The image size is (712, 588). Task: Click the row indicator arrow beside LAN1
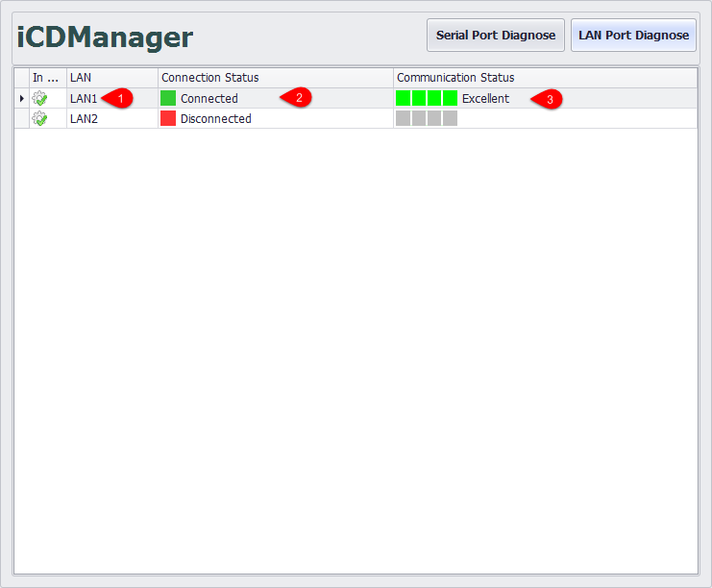(x=21, y=98)
